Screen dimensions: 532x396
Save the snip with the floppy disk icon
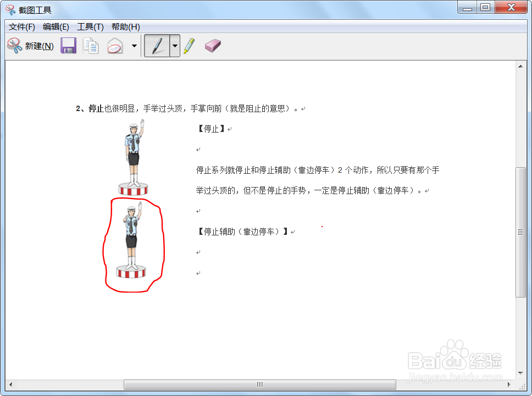(x=68, y=46)
